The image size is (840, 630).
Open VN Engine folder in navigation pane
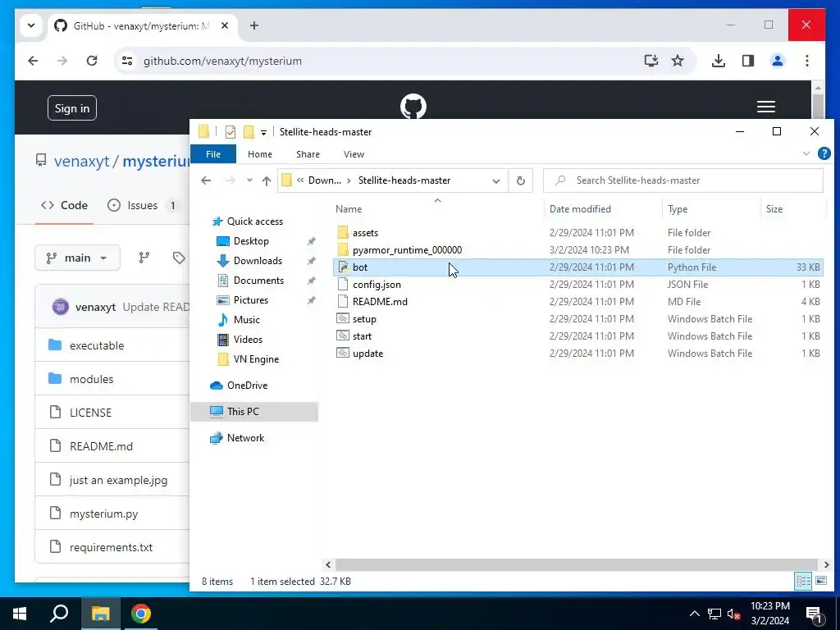click(x=256, y=359)
